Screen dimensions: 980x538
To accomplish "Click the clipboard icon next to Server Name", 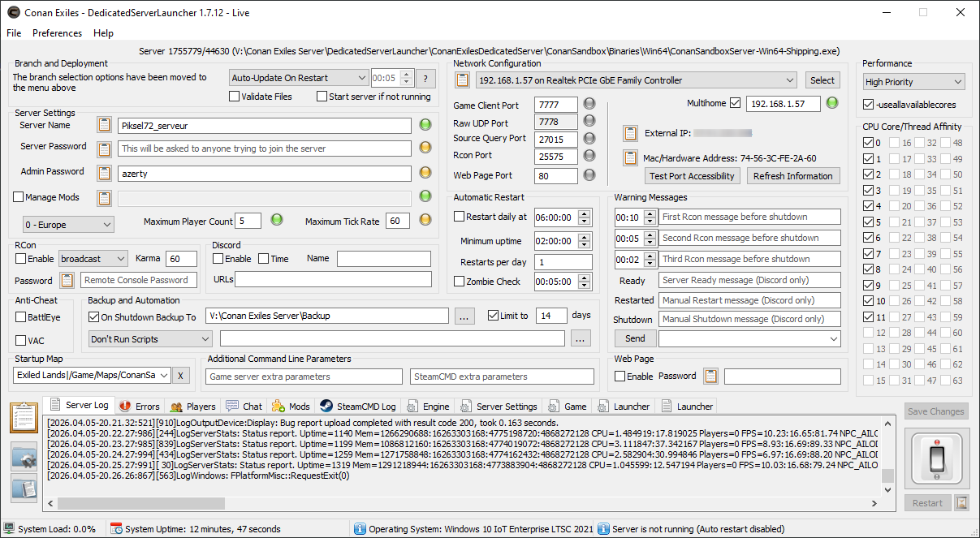I will [x=104, y=126].
